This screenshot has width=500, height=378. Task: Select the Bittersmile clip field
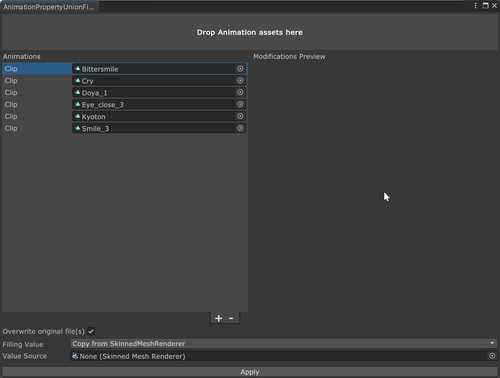pos(159,69)
